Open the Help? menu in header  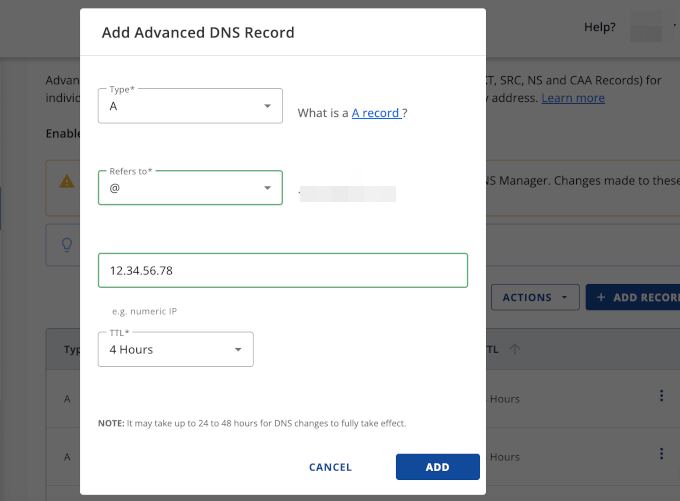600,27
